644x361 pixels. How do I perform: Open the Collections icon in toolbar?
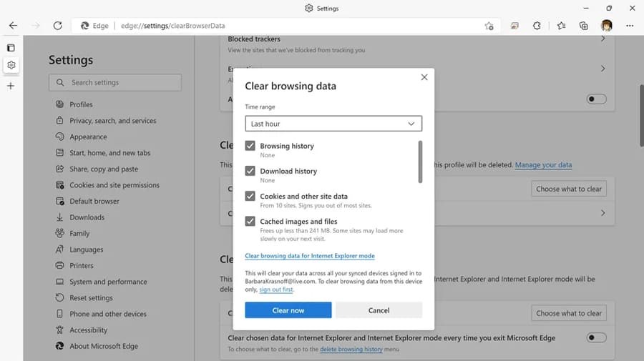tap(584, 26)
